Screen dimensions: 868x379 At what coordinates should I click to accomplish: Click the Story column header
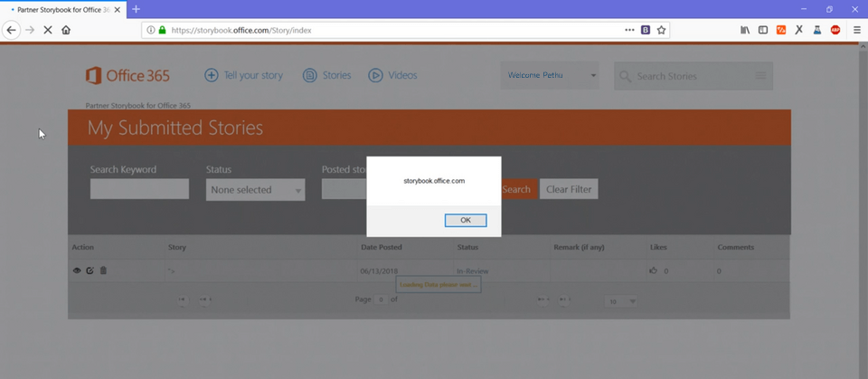(x=177, y=247)
